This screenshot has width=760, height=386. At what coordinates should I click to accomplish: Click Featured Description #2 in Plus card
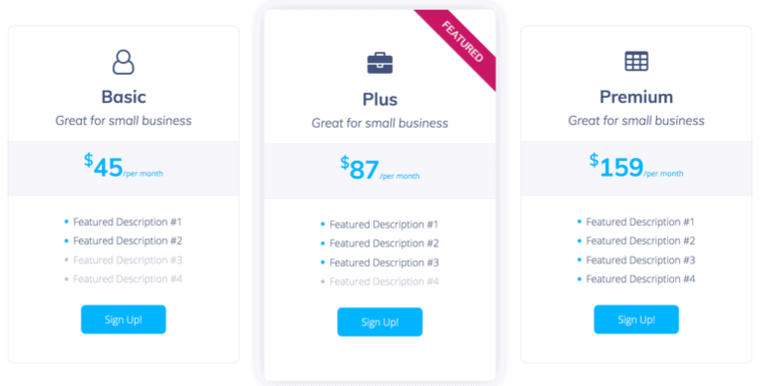[384, 243]
